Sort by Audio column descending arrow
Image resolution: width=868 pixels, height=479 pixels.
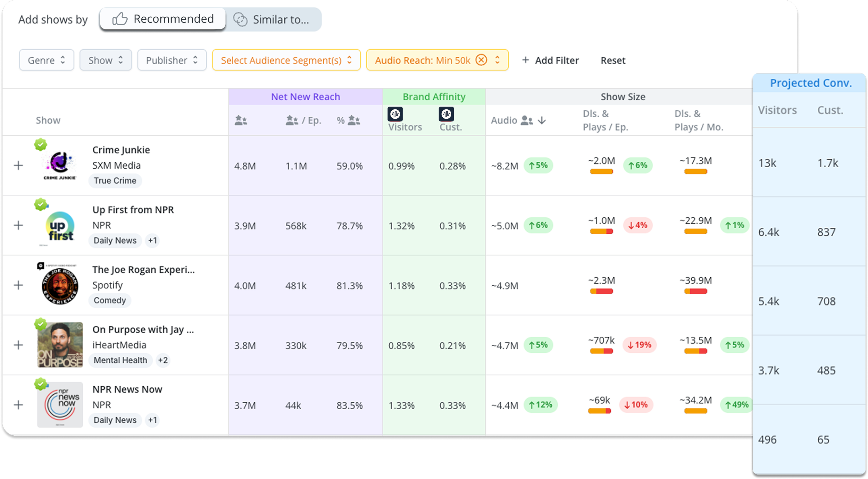542,120
